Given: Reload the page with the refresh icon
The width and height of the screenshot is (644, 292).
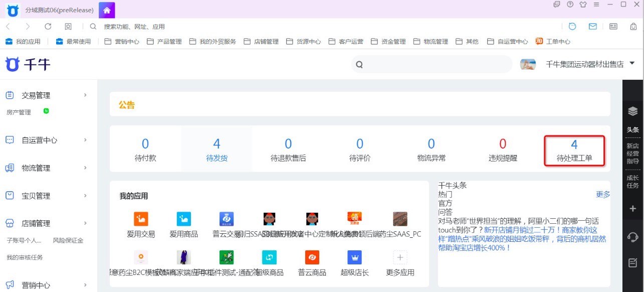Looking at the screenshot, I should pyautogui.click(x=48, y=27).
